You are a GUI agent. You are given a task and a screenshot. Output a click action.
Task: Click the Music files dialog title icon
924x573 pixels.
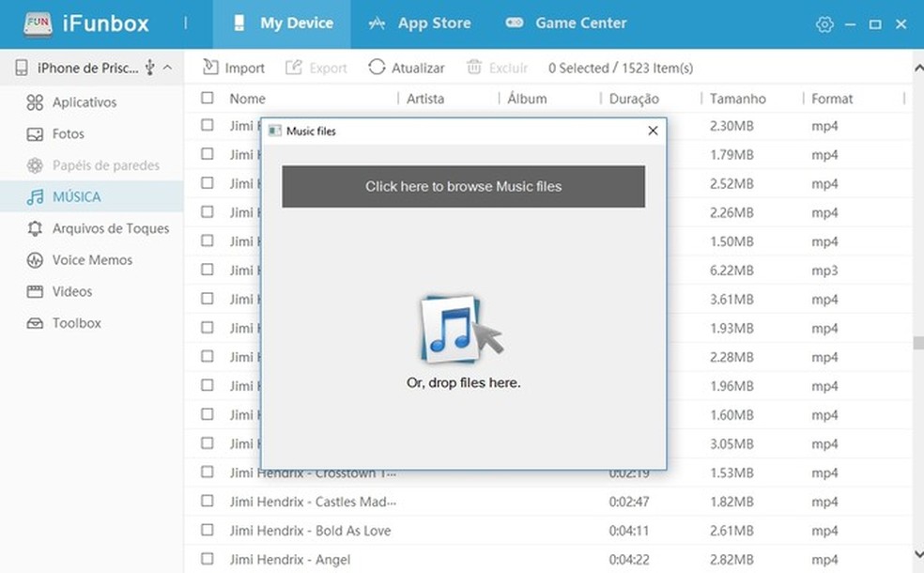click(x=274, y=131)
